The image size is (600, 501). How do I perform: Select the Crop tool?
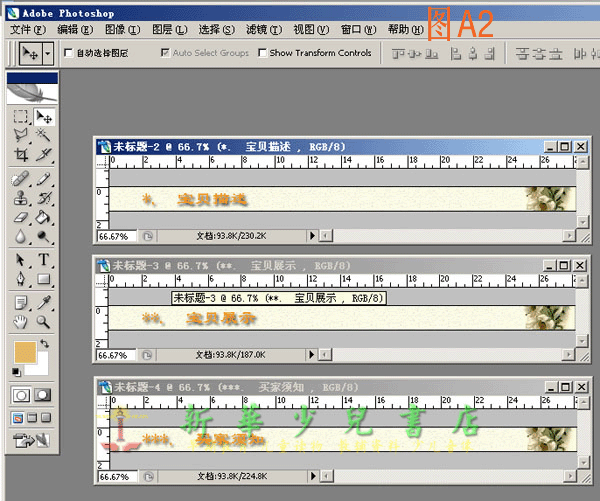click(x=21, y=154)
